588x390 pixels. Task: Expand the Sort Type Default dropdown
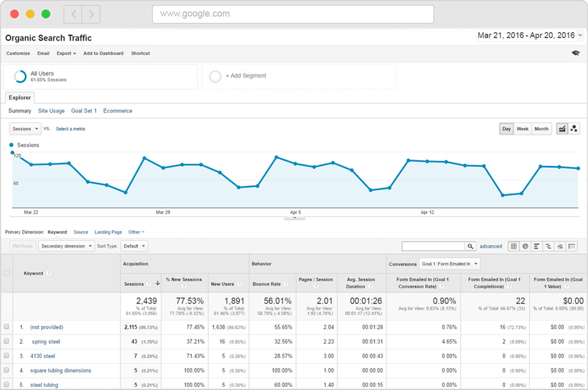click(x=134, y=246)
